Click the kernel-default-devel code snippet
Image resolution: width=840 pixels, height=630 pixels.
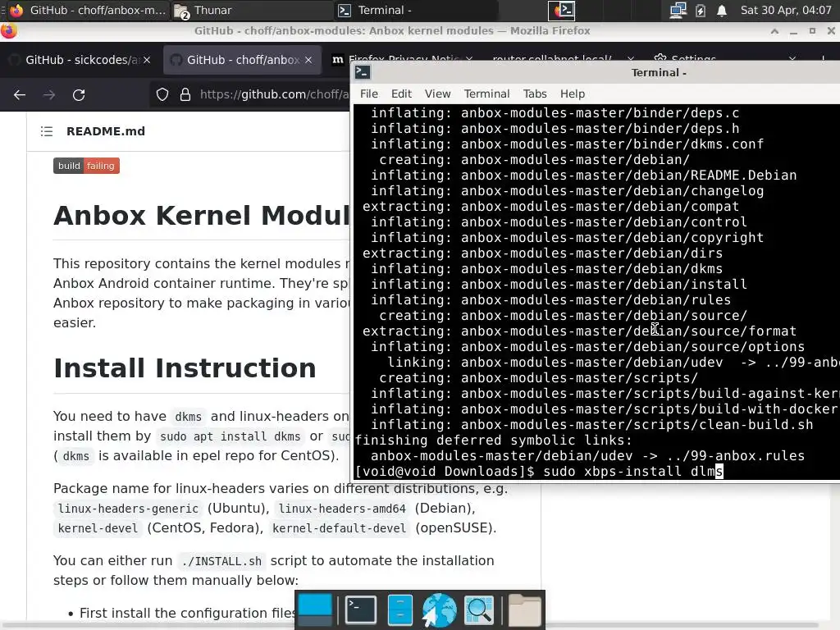click(x=339, y=528)
